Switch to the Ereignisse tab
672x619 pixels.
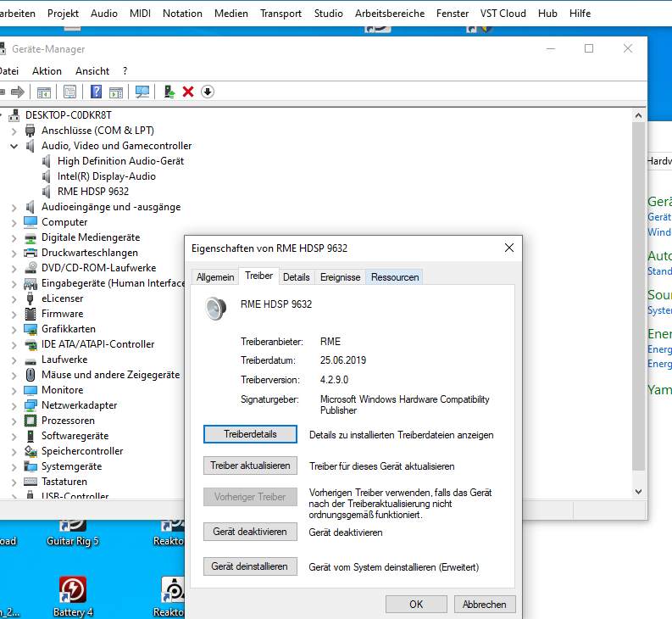coord(341,277)
